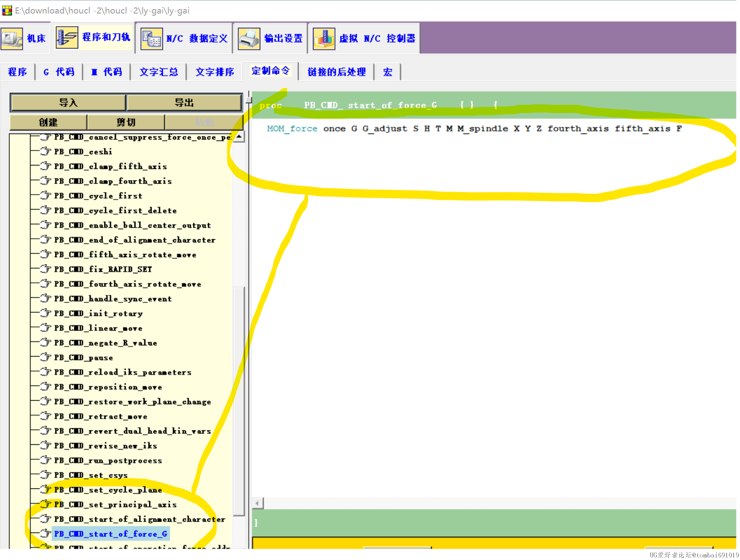Switch to the M 代码 tab

tap(107, 72)
